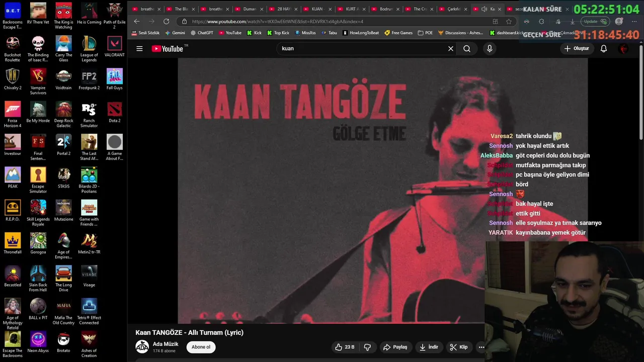Image resolution: width=644 pixels, height=362 pixels.
Task: Select Path of Exile 2 desktop icon
Action: pyautogui.click(x=115, y=17)
